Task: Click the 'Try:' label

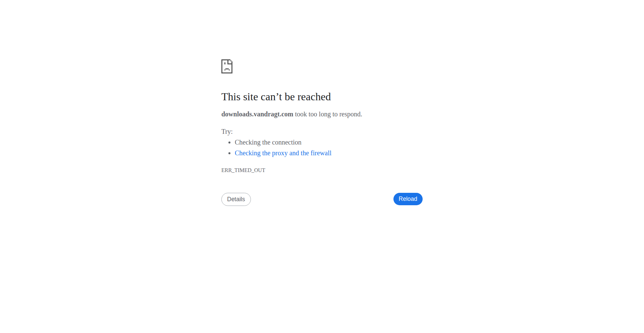Action: 227,131
